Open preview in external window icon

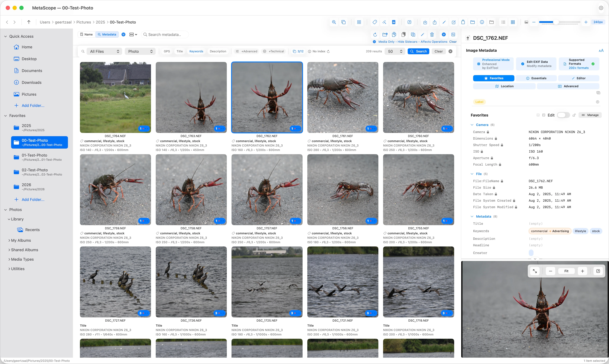598,271
